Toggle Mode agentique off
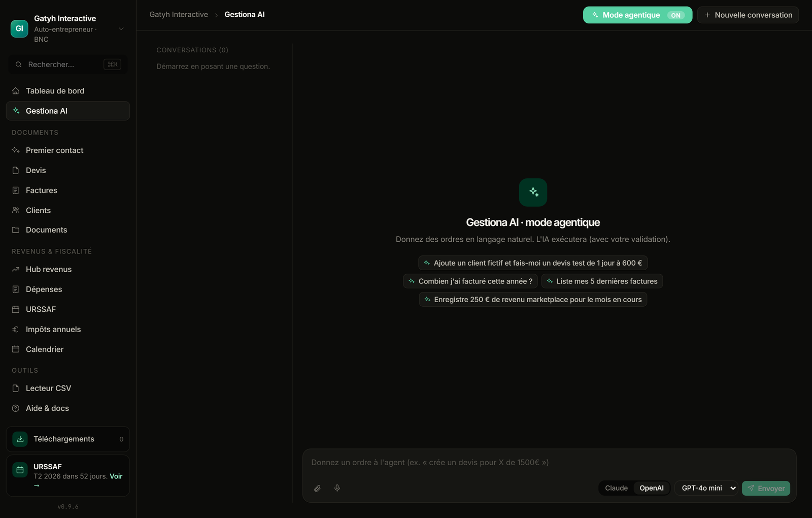This screenshot has height=518, width=812. [637, 15]
